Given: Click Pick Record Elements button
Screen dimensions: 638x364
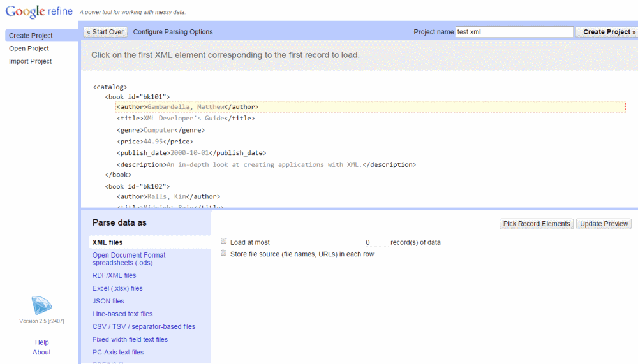Looking at the screenshot, I should [x=537, y=224].
